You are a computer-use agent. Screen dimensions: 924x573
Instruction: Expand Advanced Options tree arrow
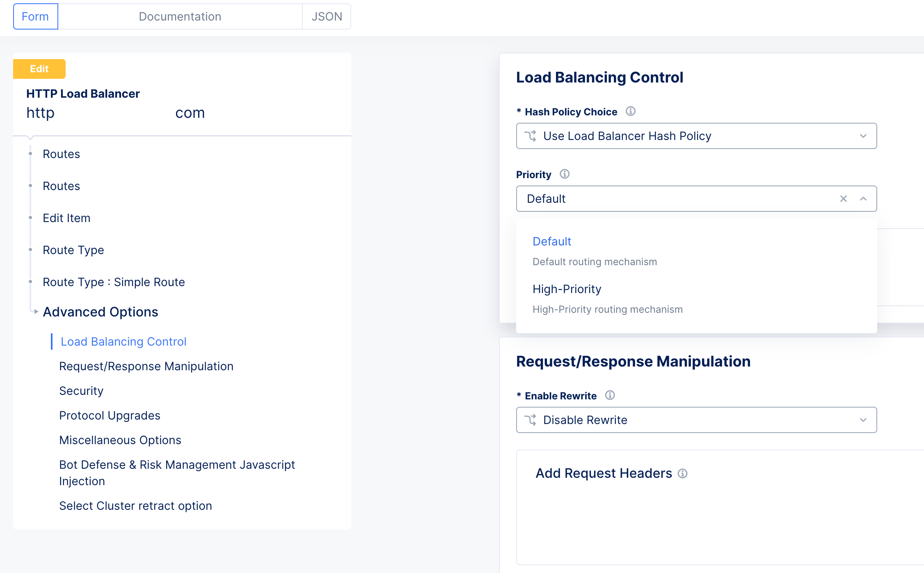click(36, 312)
